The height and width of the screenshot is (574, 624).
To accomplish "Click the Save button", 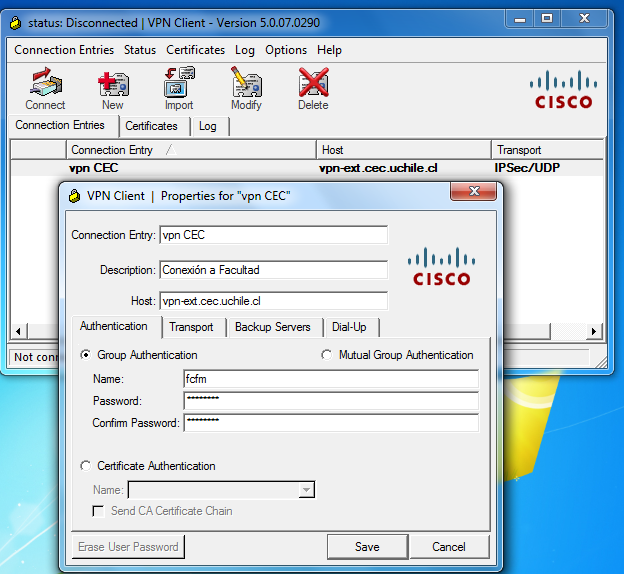I will [x=367, y=547].
